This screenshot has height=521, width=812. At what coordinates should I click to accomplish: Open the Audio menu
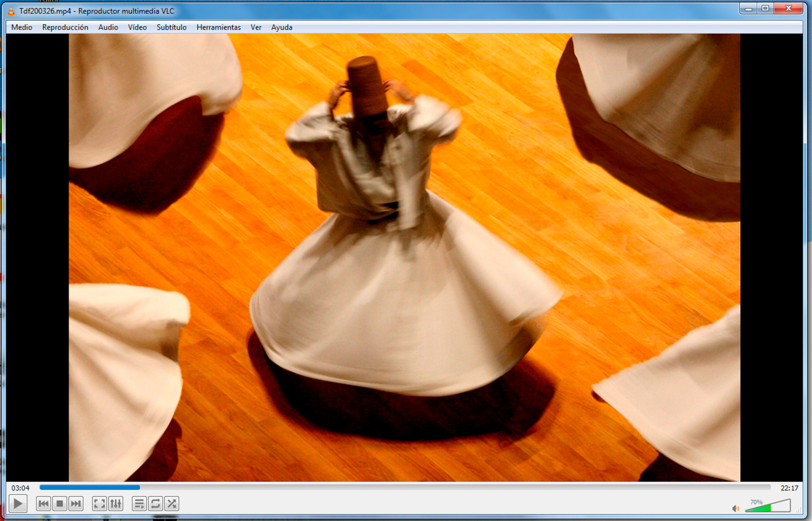pos(108,27)
